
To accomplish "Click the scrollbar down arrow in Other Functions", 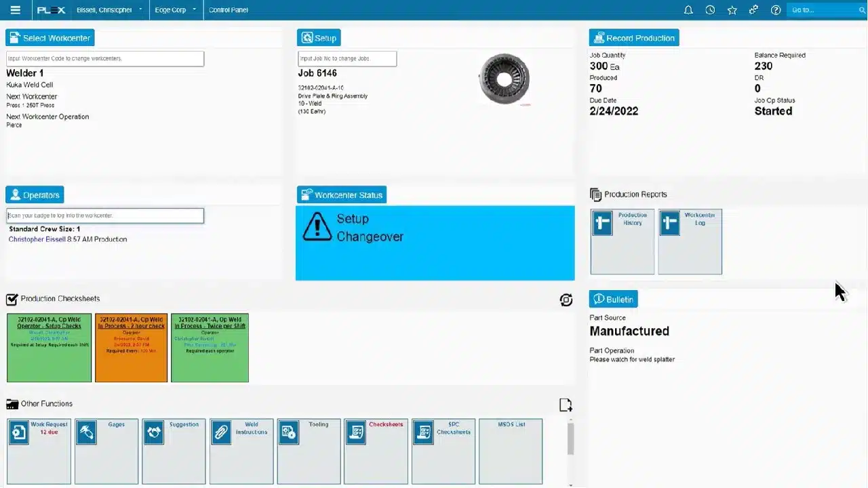I will [570, 484].
